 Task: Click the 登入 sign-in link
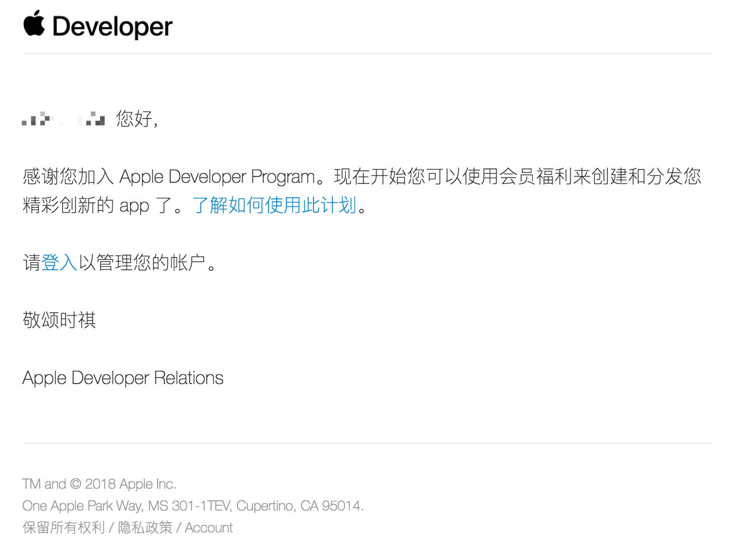pos(59,263)
